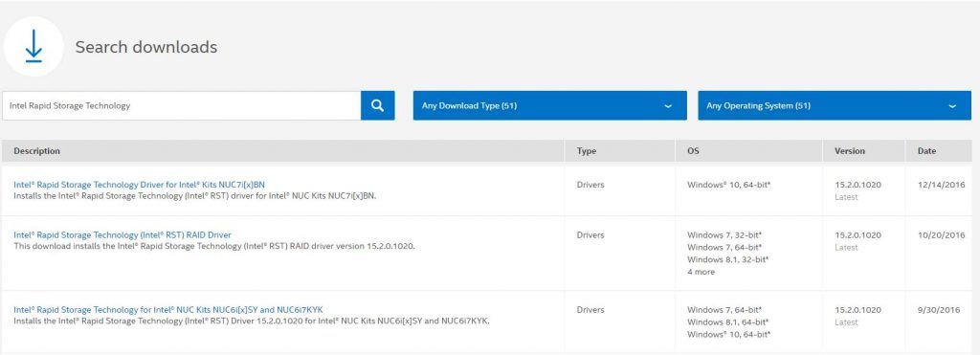Open Intel RST Driver for NUC7i[x]BN link

click(139, 185)
